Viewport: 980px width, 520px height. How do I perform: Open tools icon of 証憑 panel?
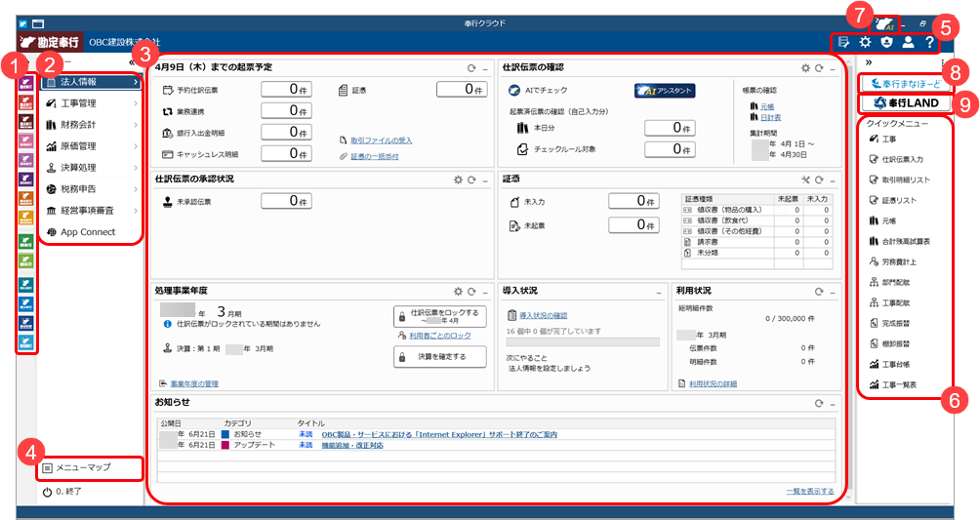pos(805,180)
